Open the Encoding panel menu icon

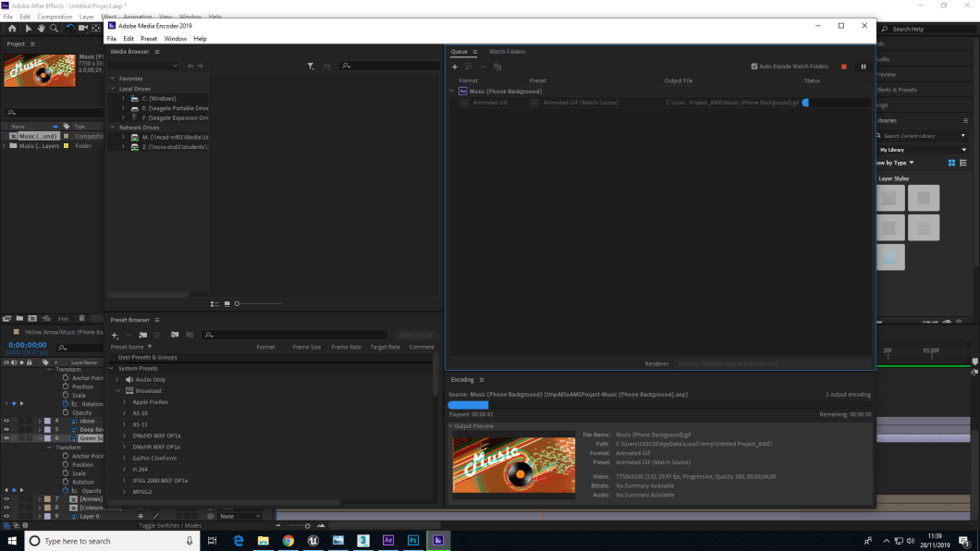click(x=482, y=380)
